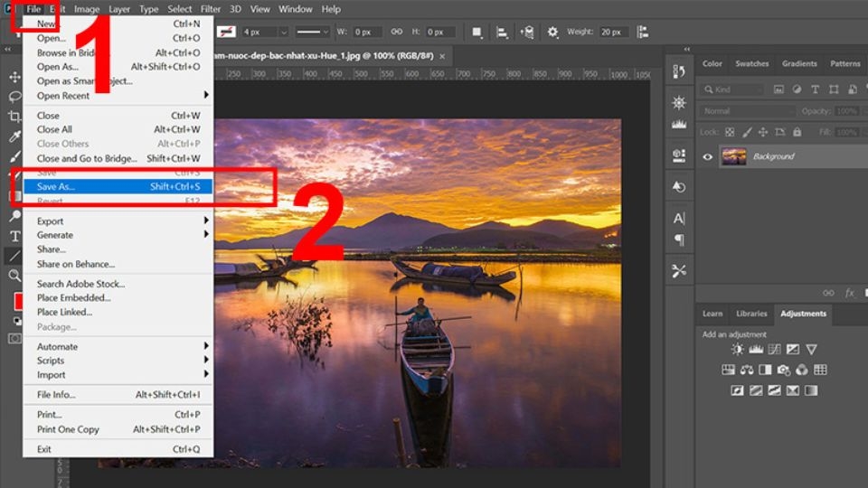Add a Gradient Map adjustment
The image size is (868, 488).
point(811,390)
